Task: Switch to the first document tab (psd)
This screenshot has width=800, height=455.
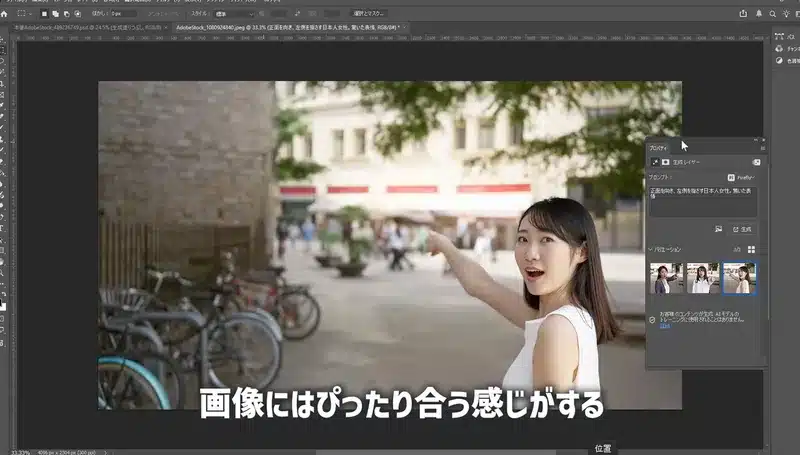Action: tap(85, 27)
